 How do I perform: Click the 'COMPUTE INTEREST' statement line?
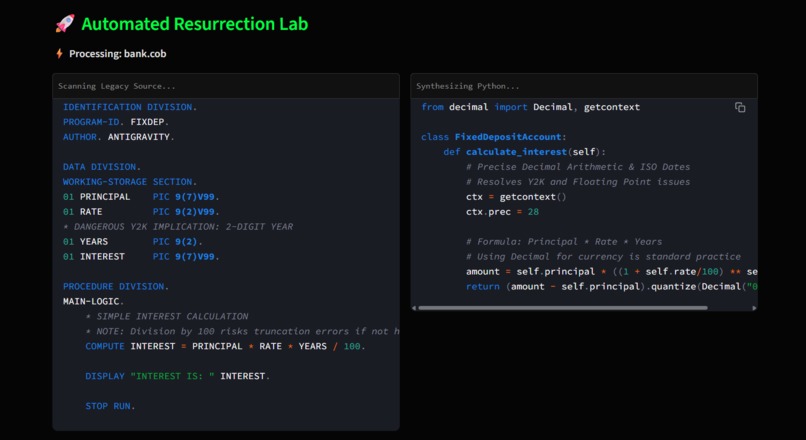(x=225, y=345)
